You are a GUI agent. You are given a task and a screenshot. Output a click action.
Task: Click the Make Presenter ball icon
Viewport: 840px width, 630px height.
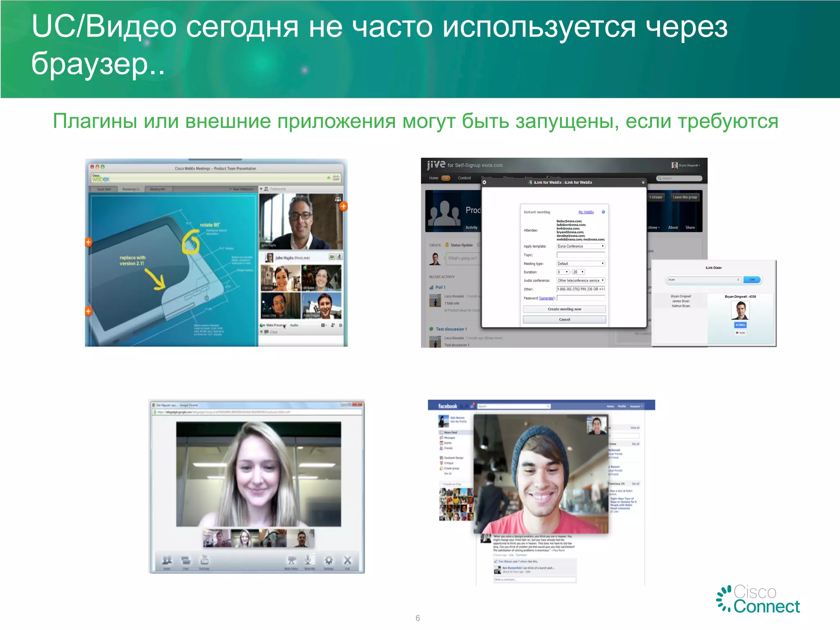[262, 325]
